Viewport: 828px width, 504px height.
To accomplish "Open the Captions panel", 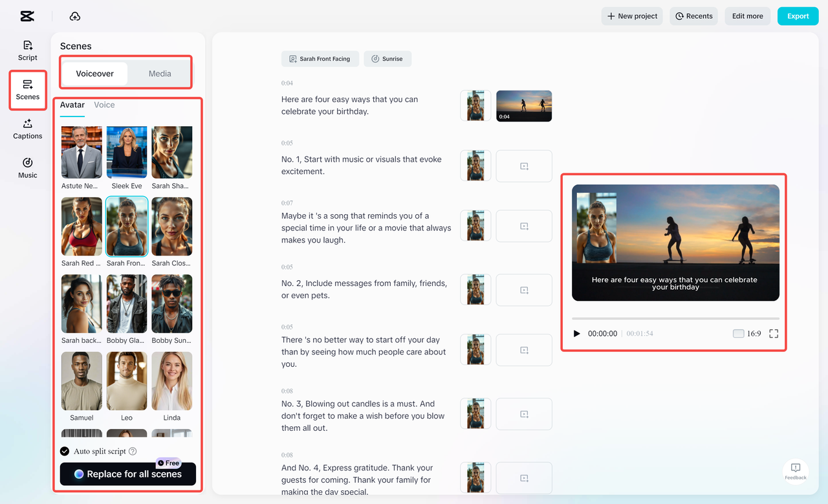I will [27, 129].
